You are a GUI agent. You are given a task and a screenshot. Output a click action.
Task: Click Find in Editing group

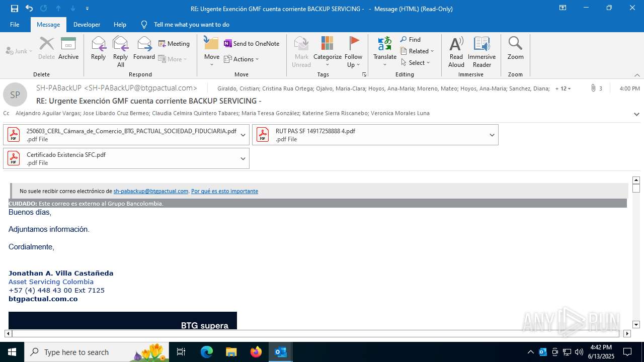pos(411,40)
